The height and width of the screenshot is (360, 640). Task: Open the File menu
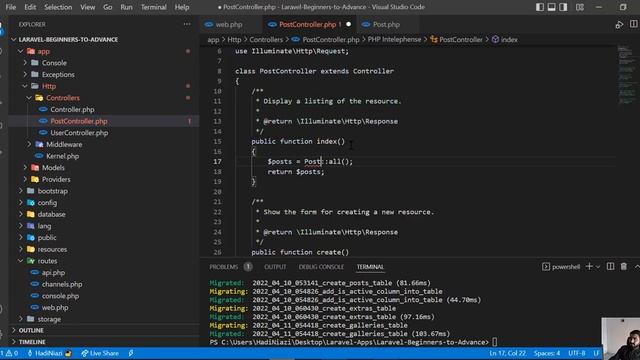11,7
